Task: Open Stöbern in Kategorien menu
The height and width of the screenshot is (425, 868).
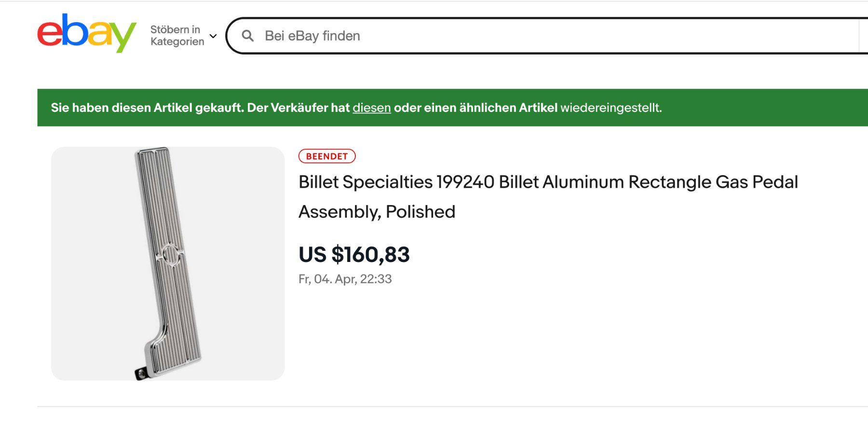Action: 177,35
